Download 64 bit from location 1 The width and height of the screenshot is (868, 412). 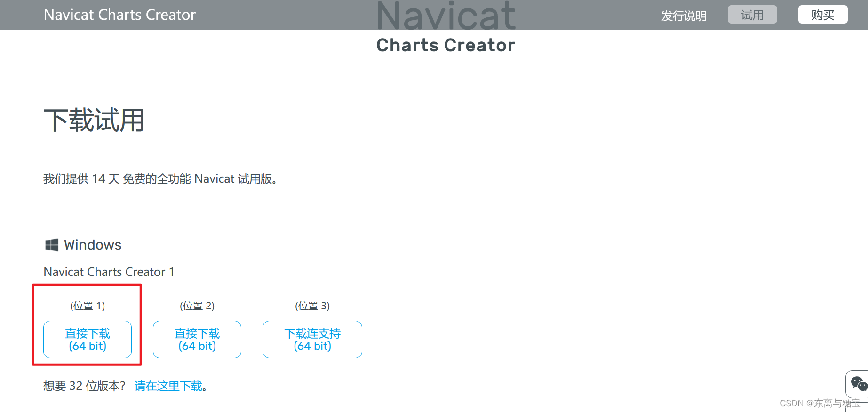88,339
